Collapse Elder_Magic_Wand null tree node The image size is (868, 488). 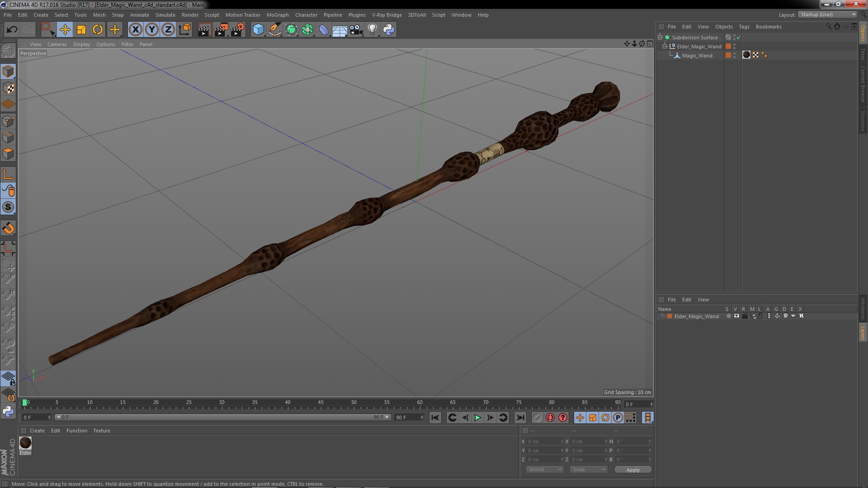[x=665, y=46]
